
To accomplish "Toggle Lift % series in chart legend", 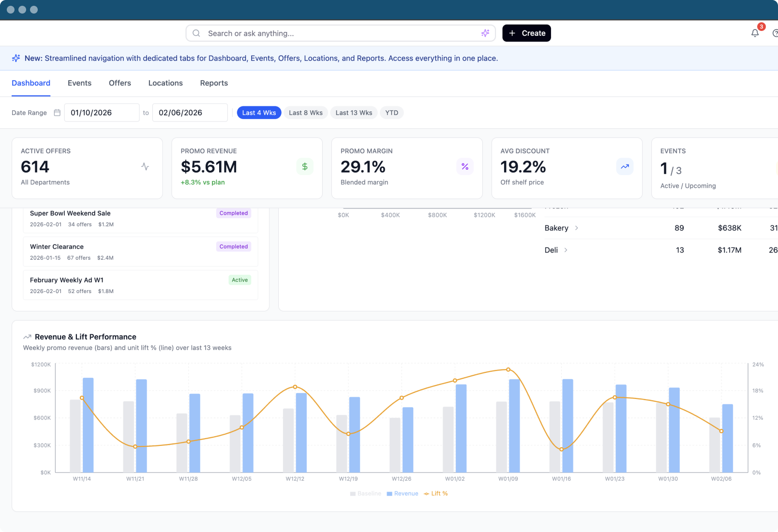I will tap(435, 493).
